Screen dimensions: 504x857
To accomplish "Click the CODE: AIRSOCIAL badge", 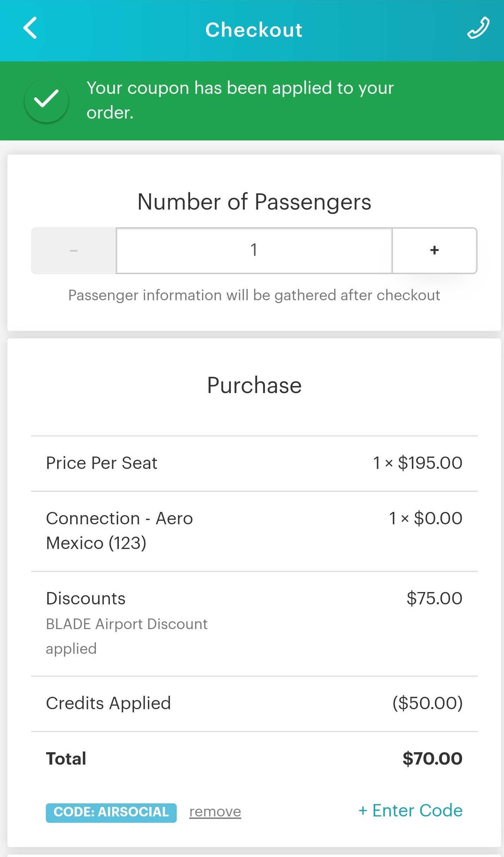I will 111,812.
